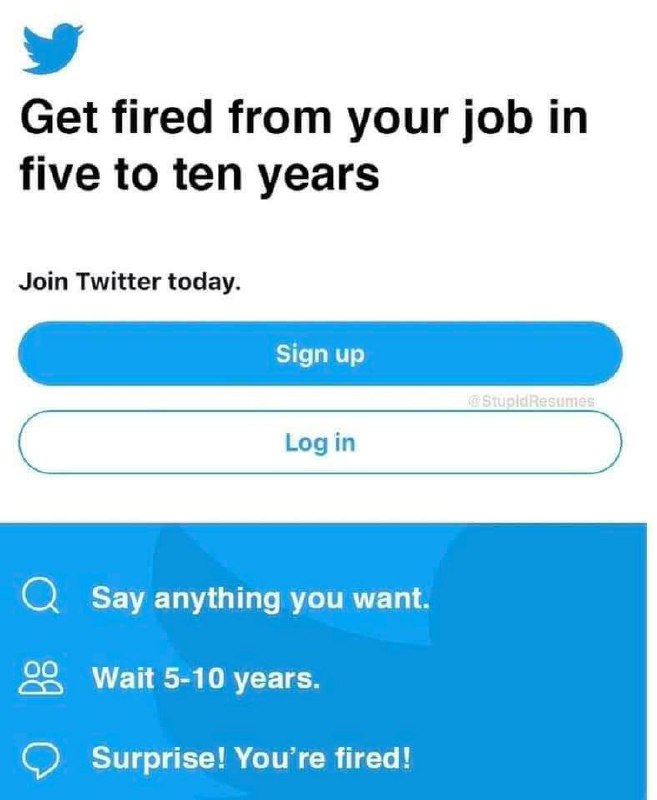Click headline line 'five to ten years'
657x800 pixels.
click(199, 175)
